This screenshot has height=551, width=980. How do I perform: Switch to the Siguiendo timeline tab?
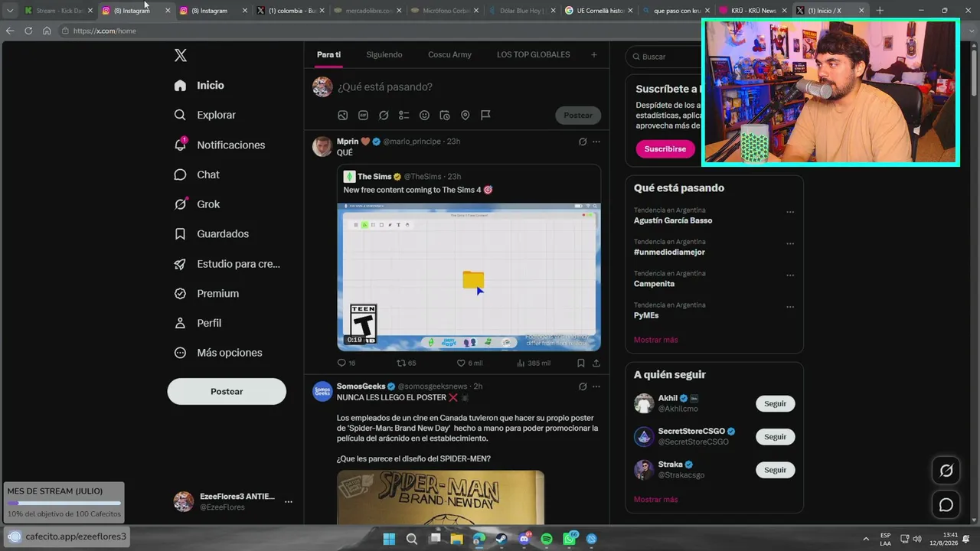[384, 54]
